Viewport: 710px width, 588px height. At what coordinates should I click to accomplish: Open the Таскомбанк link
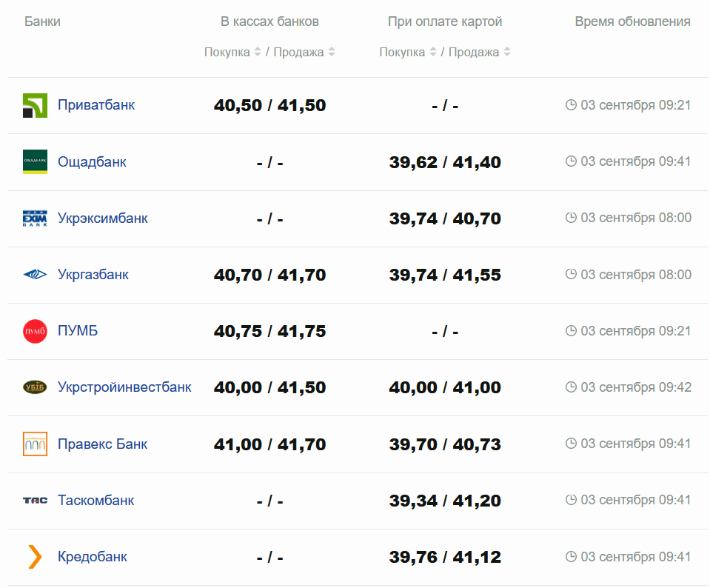point(96,501)
